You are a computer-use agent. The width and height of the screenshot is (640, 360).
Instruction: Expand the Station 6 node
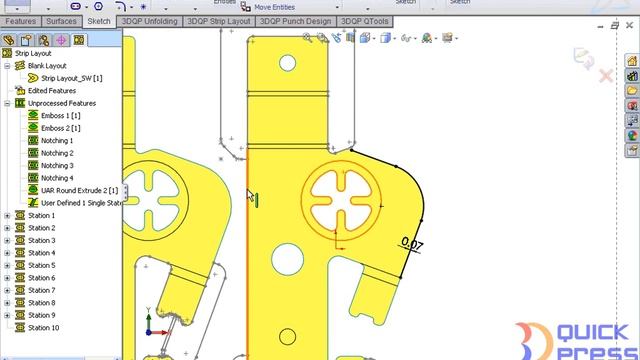7,278
